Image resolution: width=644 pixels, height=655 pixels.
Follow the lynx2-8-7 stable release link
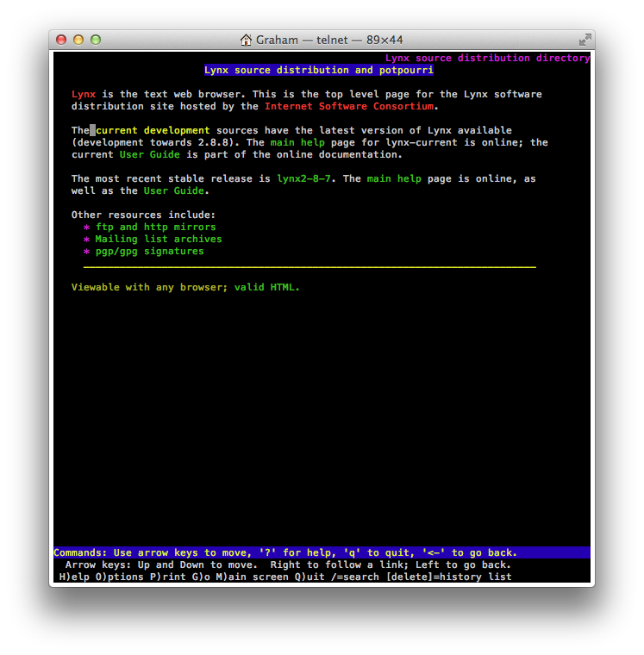pos(303,178)
